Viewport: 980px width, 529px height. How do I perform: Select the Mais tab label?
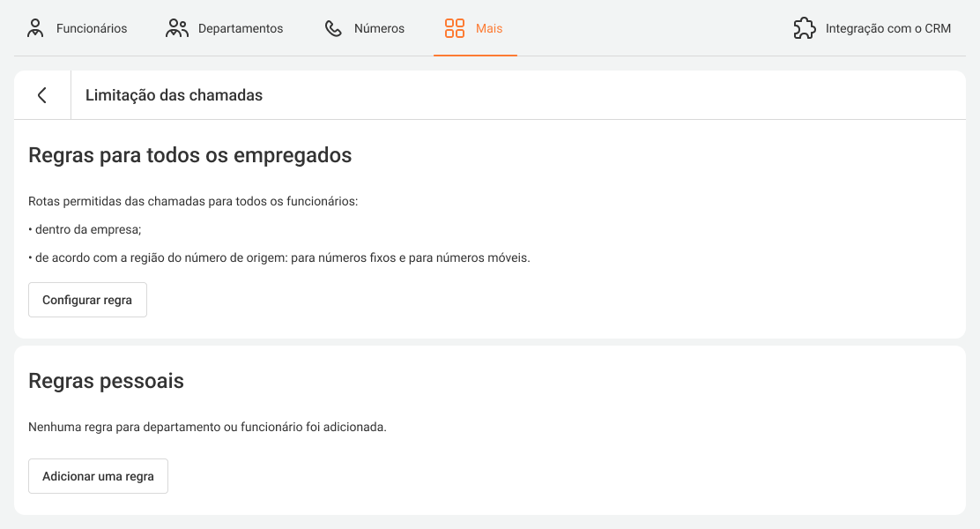point(489,28)
